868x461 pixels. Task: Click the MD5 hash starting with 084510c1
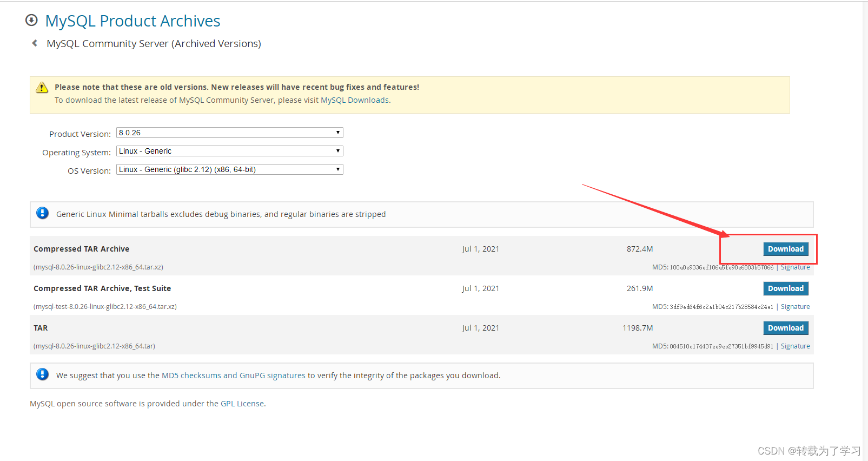pos(721,346)
